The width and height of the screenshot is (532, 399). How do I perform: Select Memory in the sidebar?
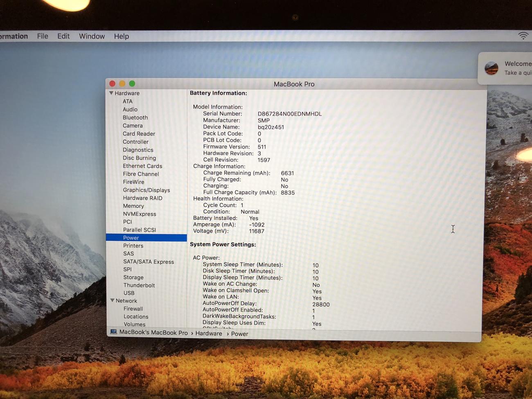point(133,206)
